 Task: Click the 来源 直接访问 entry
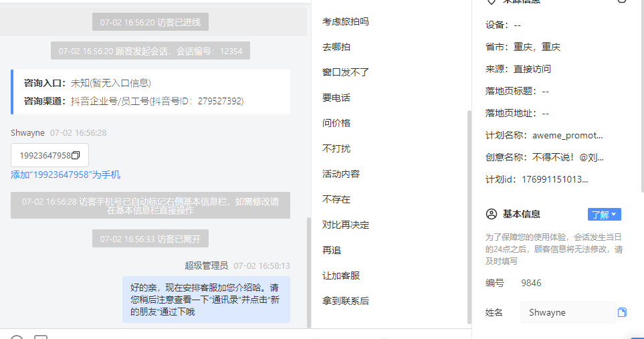518,69
